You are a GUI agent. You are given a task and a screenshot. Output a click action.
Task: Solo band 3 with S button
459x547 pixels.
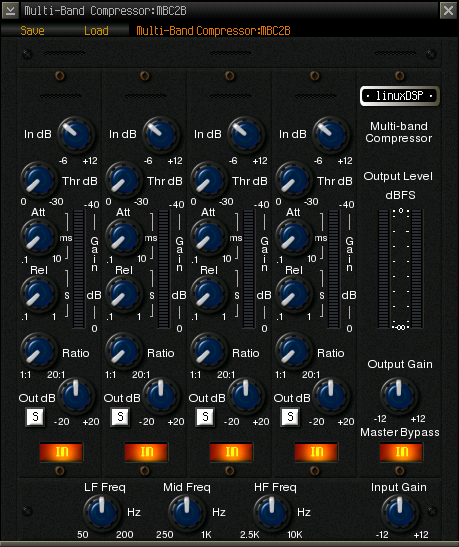[x=205, y=417]
